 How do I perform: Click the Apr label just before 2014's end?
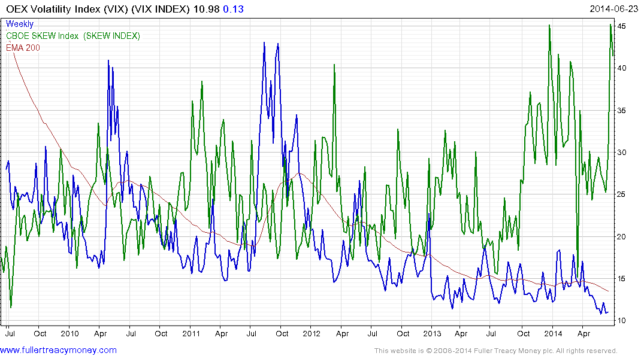click(x=583, y=333)
